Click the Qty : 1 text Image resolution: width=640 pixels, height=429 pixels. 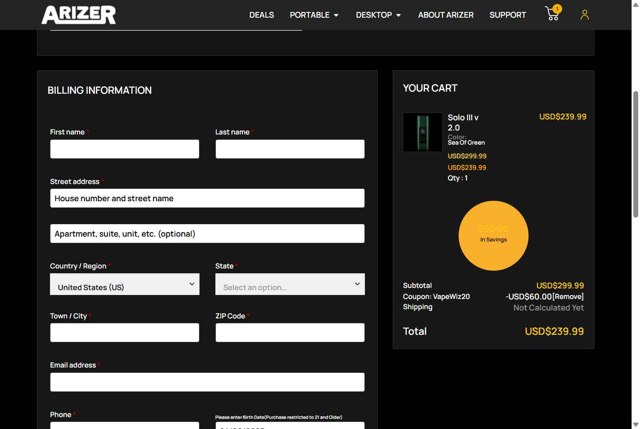[x=458, y=178]
